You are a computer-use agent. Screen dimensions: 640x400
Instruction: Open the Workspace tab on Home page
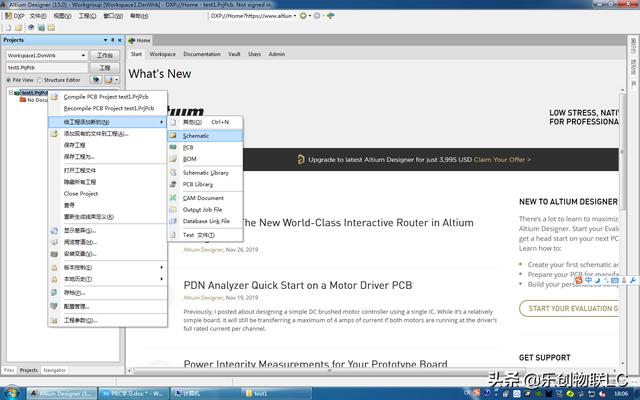coord(162,54)
